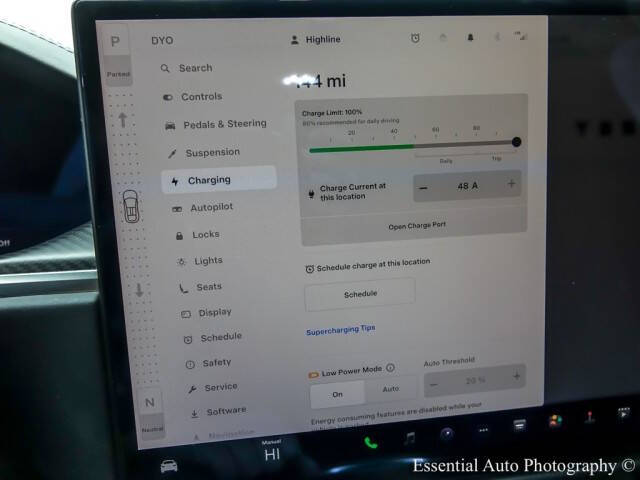Viewport: 640px width, 480px height.
Task: Tap the forward drive arrow
Action: pos(122,120)
